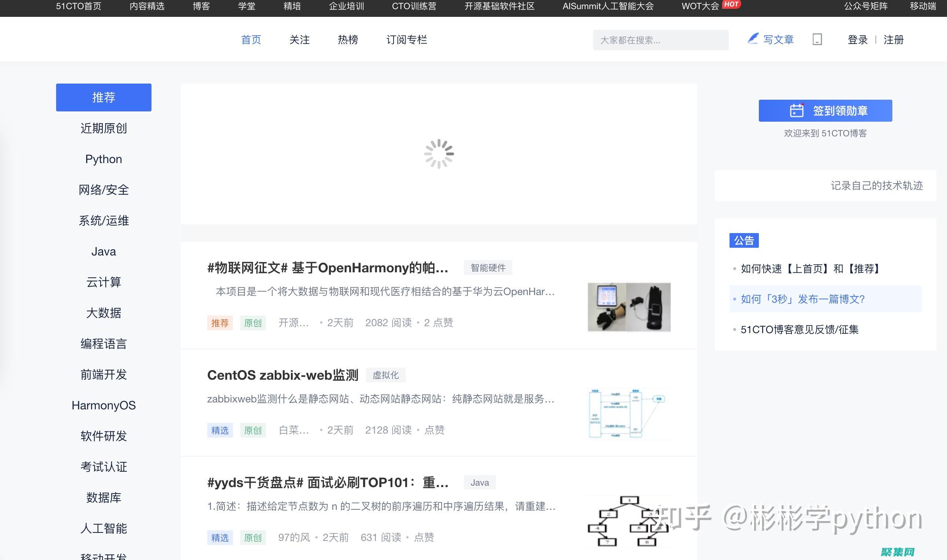Switch to the 关注 tab

click(299, 40)
